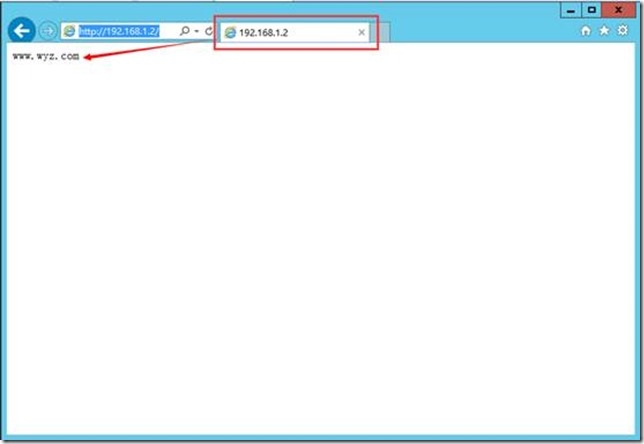Open the Home page icon
This screenshot has width=644, height=444.
tap(586, 30)
